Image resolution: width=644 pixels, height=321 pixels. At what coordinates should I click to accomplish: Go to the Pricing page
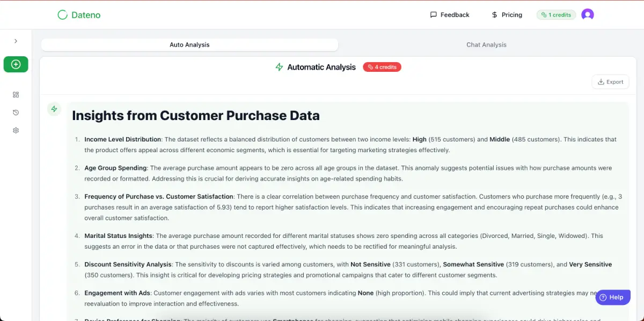(x=507, y=15)
